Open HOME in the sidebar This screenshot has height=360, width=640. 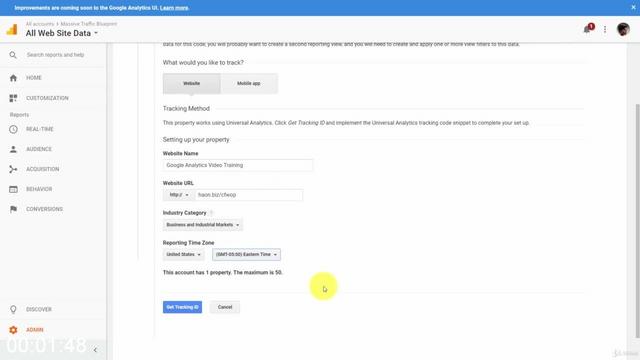coord(34,78)
